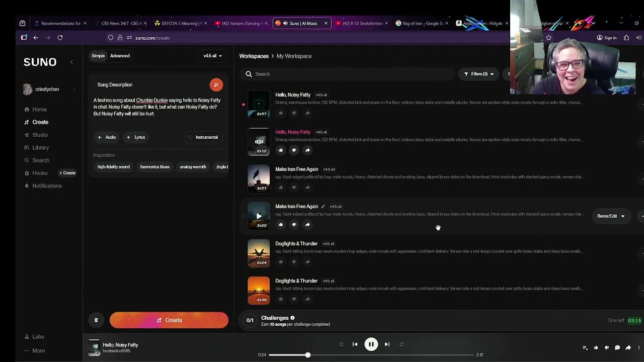Switch to the Advanced mode tab
This screenshot has height=362, width=644.
[120, 56]
